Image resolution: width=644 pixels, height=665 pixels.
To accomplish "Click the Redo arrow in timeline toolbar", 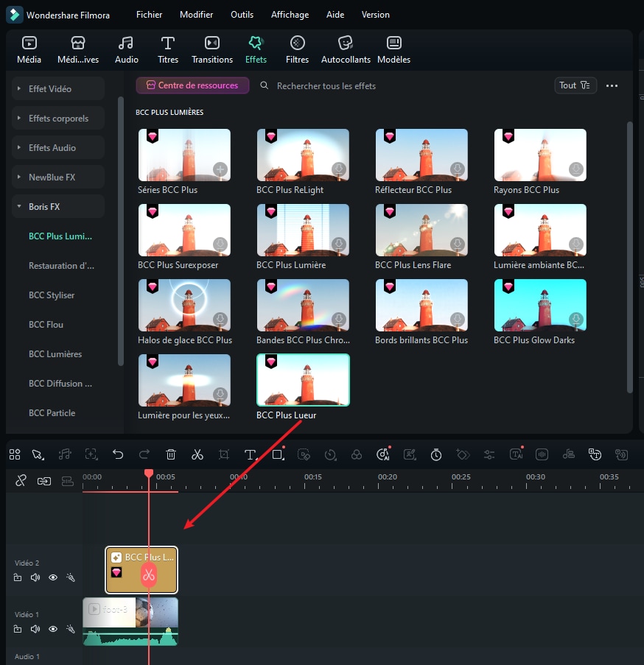I will click(144, 454).
